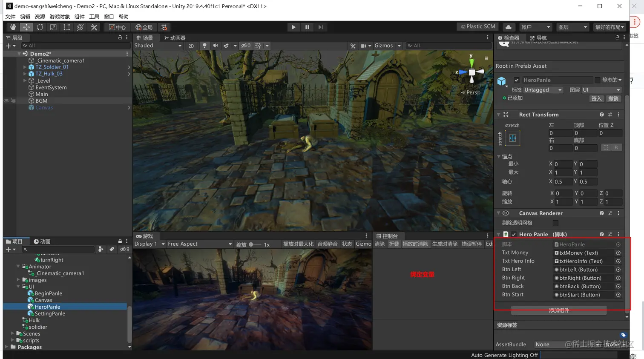The height and width of the screenshot is (359, 644).
Task: Open the account dropdown
Action: pos(536,27)
